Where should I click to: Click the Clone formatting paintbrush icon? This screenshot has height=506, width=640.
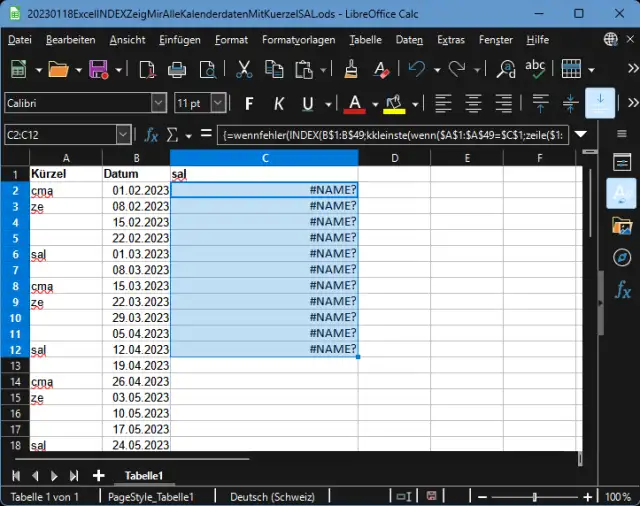coord(351,69)
